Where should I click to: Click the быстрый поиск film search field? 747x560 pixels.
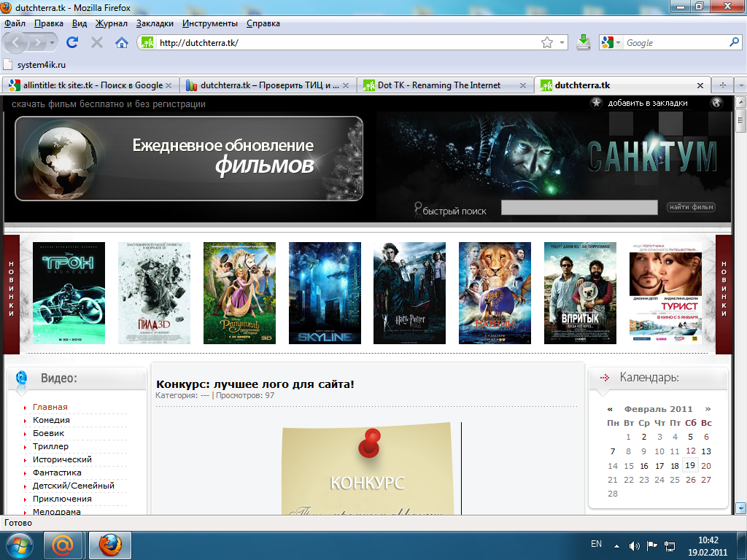pos(579,207)
